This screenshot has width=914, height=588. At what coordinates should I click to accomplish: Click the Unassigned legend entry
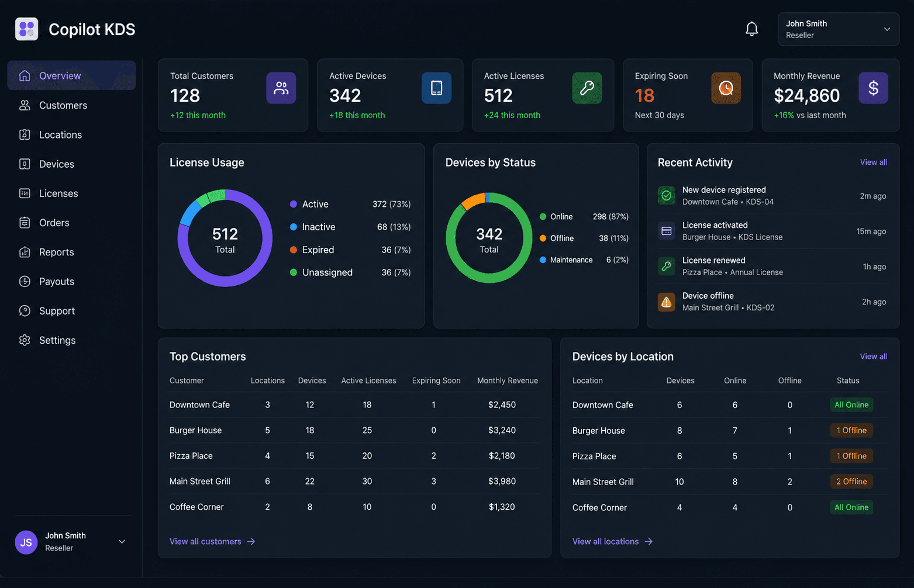click(350, 272)
